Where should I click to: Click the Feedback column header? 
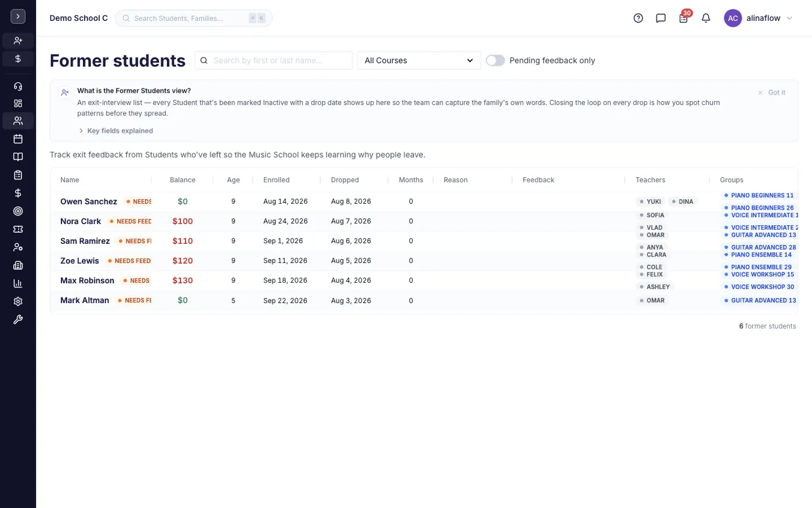coord(538,180)
